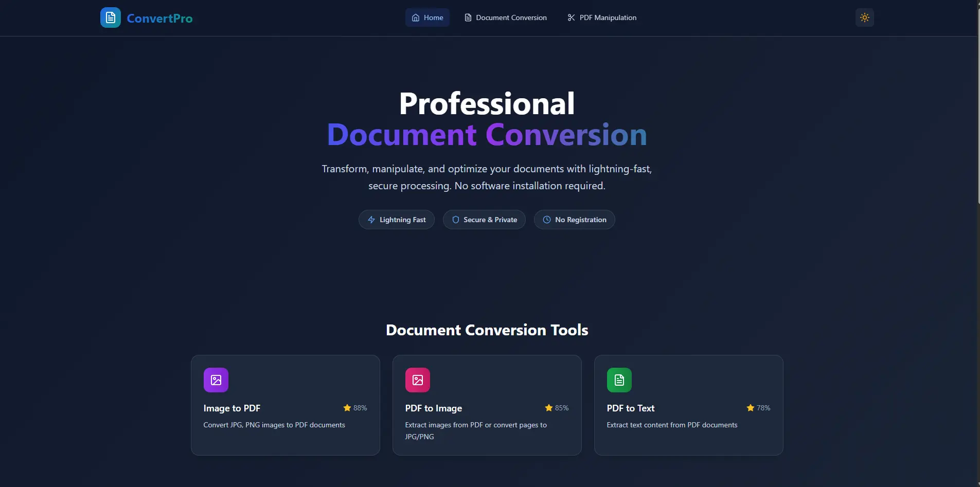
Task: Click the Secure & Private badge
Action: coord(484,220)
